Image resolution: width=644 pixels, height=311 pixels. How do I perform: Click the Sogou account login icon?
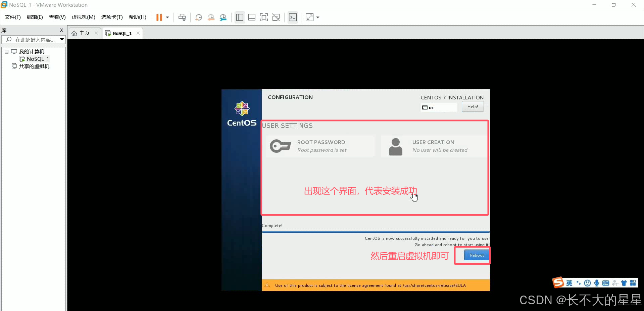pyautogui.click(x=615, y=283)
